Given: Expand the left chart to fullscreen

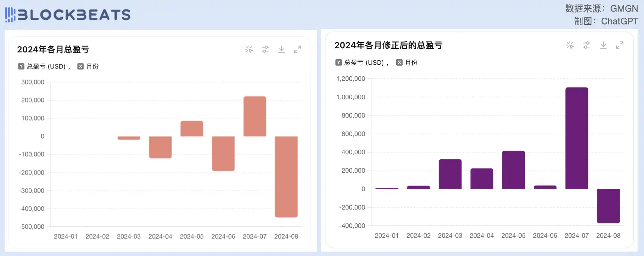Looking at the screenshot, I should point(297,49).
